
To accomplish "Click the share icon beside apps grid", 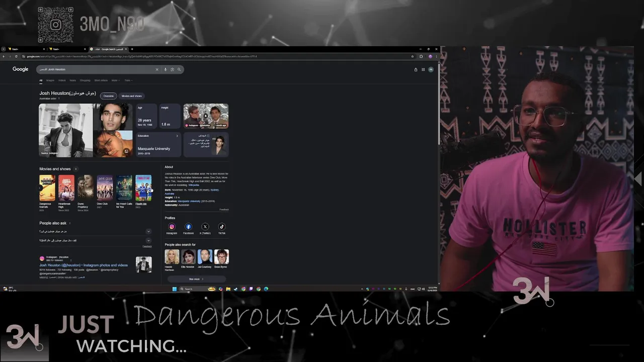I will 416,69.
